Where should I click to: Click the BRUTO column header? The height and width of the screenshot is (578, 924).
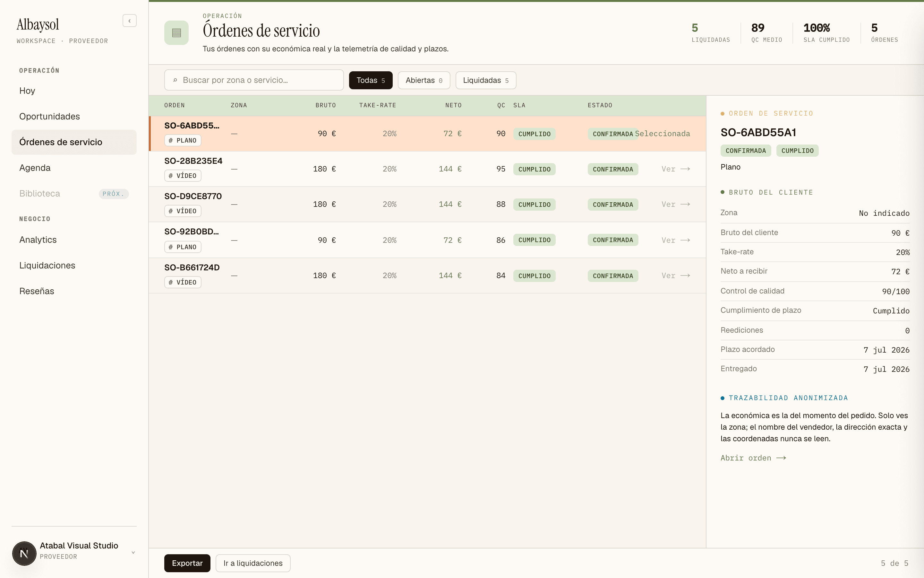[326, 105]
